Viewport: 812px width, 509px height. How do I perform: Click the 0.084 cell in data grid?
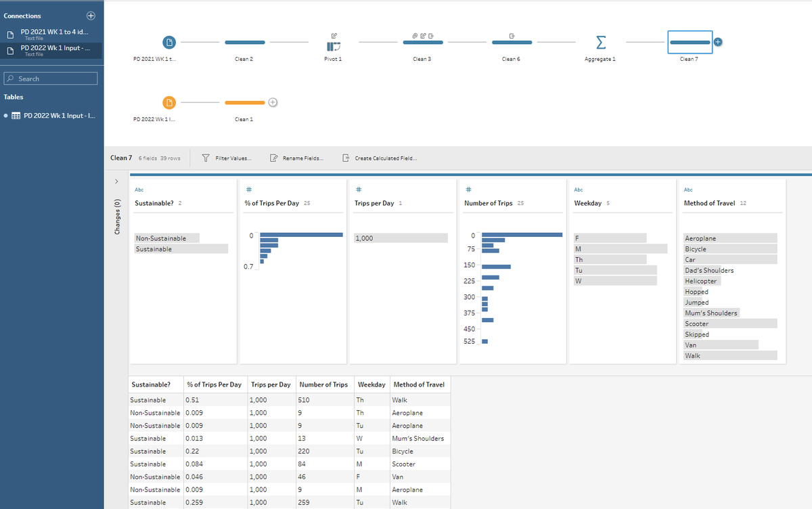[216, 464]
